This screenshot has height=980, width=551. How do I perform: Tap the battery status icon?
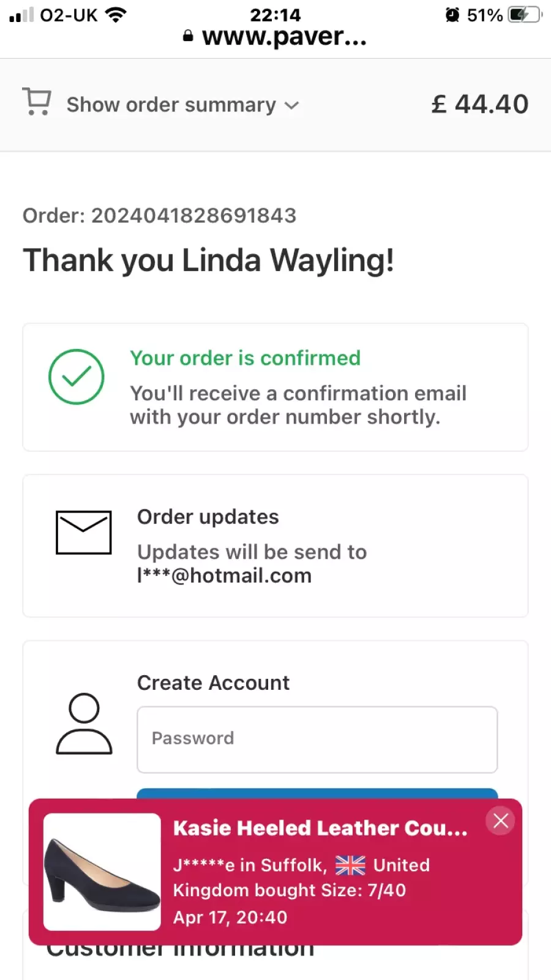coord(525,14)
